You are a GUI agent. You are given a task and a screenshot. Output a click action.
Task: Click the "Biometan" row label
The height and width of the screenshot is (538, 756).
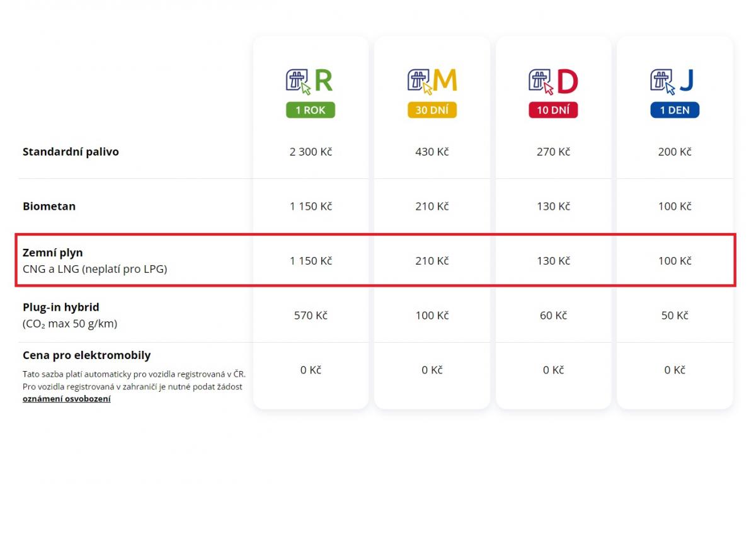coord(49,207)
